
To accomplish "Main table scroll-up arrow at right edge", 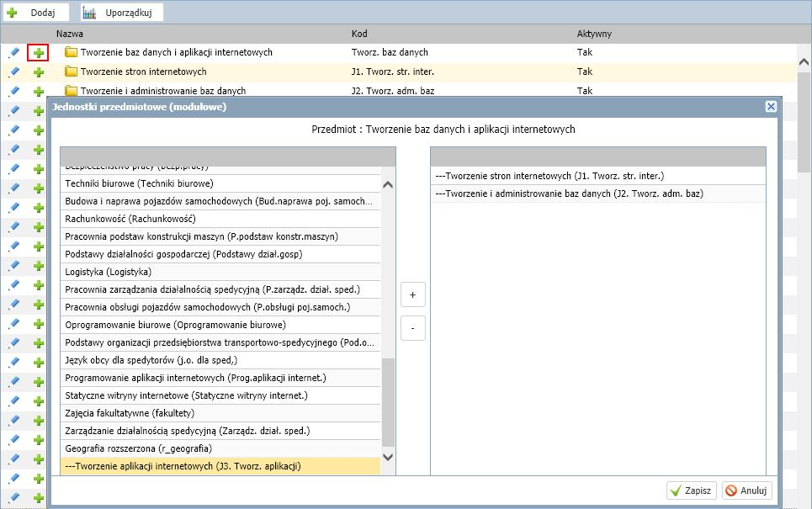I will click(804, 62).
